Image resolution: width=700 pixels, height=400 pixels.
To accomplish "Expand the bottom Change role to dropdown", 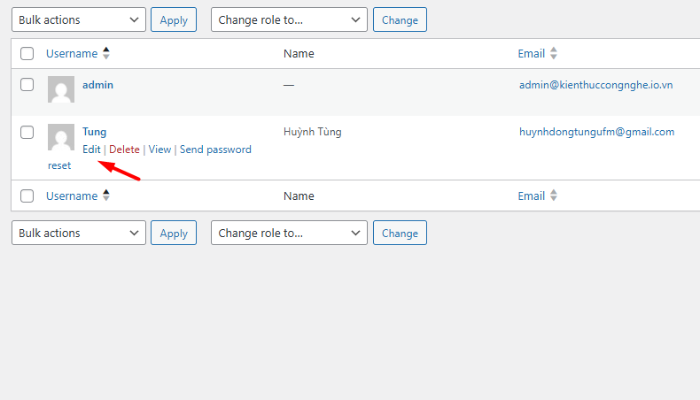I will tap(289, 233).
